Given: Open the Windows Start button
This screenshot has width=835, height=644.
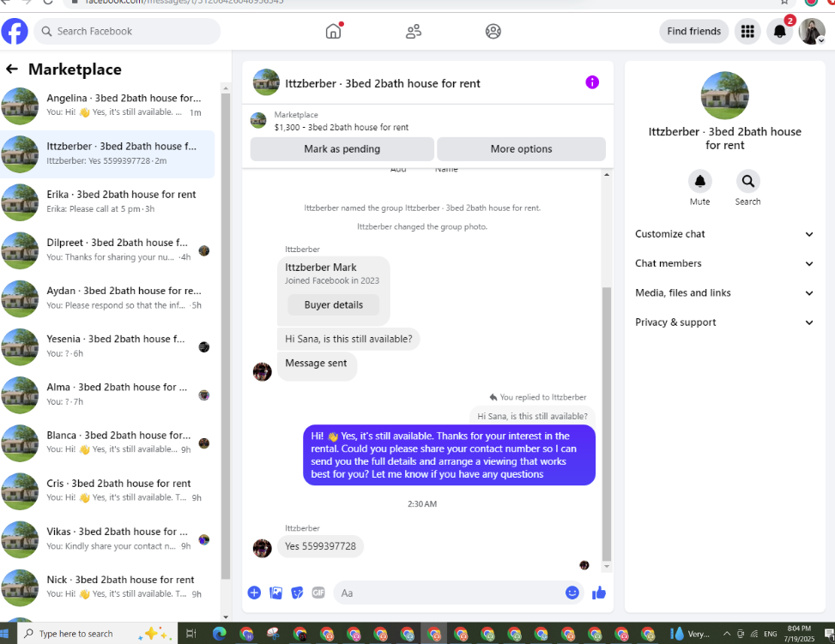Looking at the screenshot, I should (4, 634).
